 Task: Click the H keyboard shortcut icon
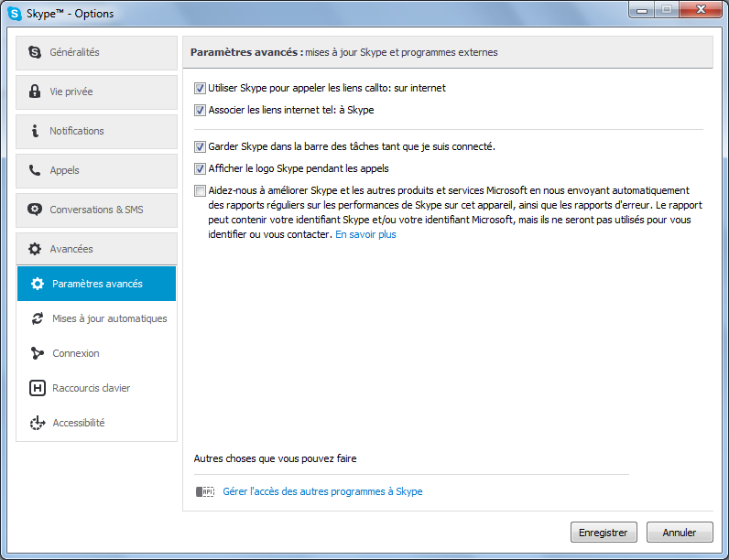coord(38,388)
